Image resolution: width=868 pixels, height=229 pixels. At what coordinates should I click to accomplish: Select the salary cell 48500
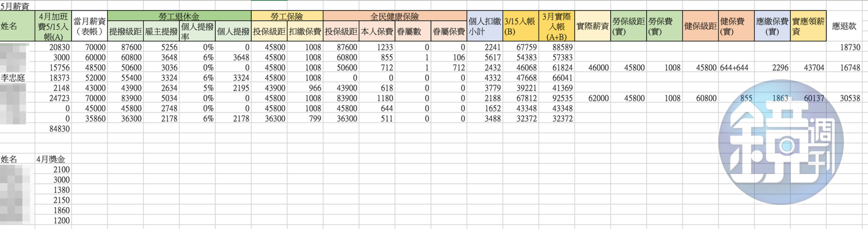tap(89, 67)
